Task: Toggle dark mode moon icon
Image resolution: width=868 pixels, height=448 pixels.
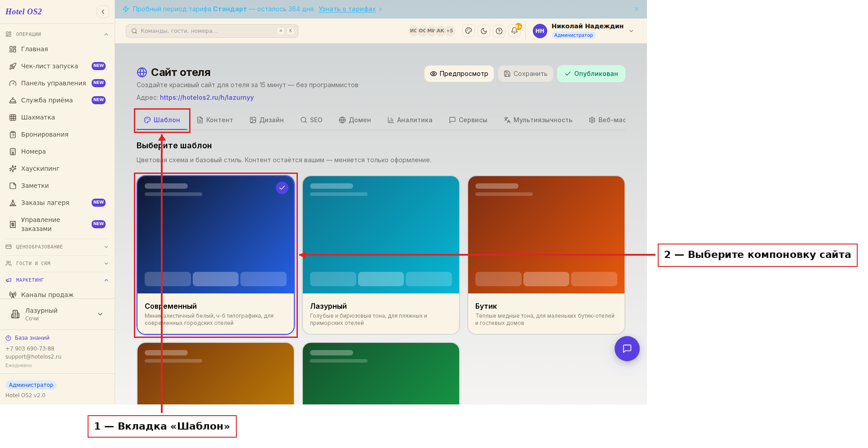Action: click(484, 31)
